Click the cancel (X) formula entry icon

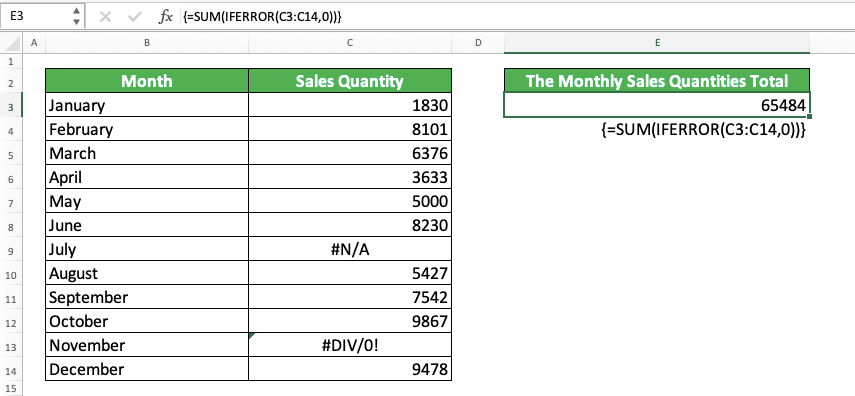coord(105,17)
